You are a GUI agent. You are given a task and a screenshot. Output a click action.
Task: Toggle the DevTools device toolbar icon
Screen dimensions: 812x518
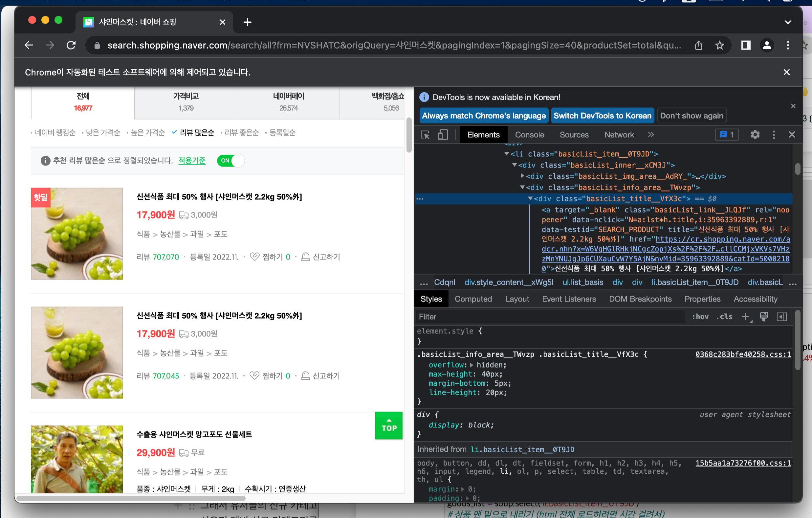(x=443, y=135)
